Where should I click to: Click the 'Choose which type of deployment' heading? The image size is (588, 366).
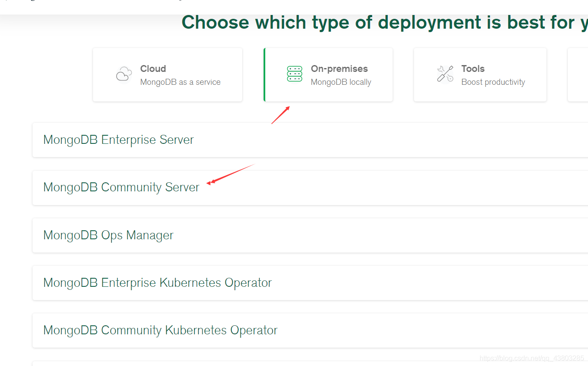point(385,22)
